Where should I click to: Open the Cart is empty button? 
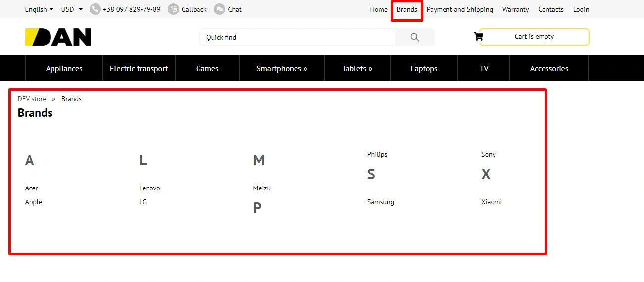coord(534,37)
